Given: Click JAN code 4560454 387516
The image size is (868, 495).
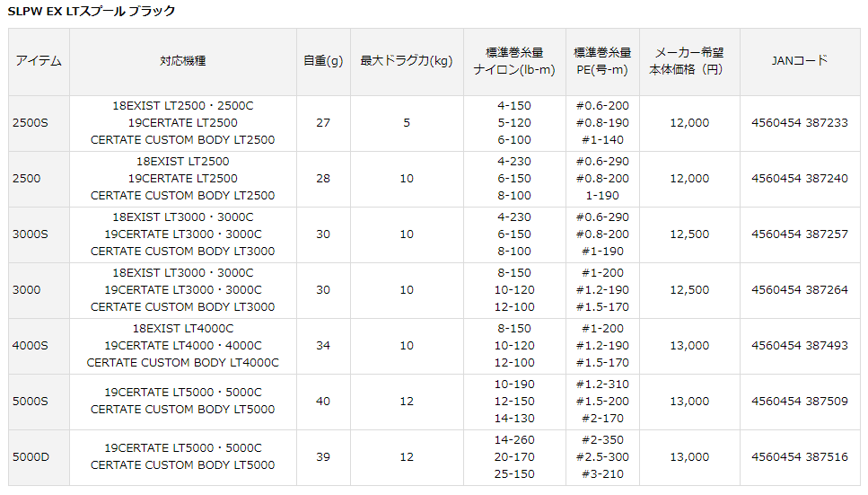Looking at the screenshot, I should coord(800,457).
